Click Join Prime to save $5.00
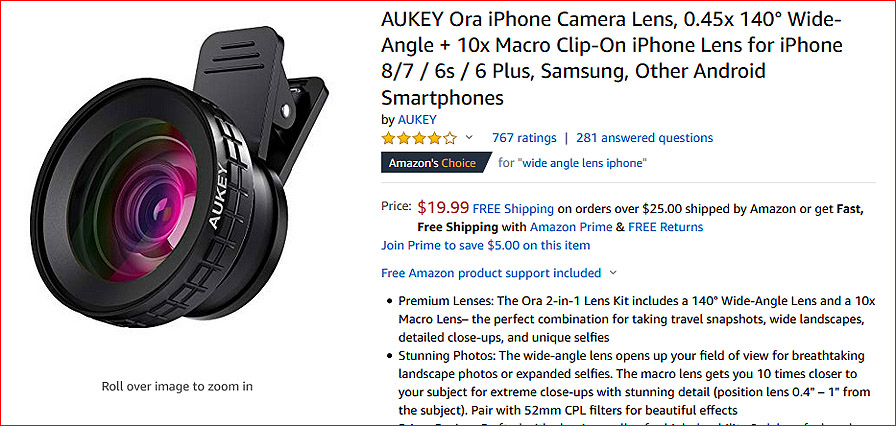The image size is (896, 426). point(485,245)
